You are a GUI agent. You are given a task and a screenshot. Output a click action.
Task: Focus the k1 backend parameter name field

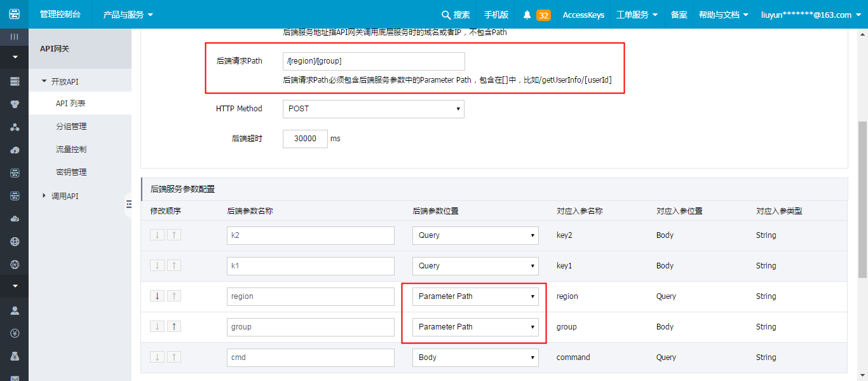pos(311,266)
